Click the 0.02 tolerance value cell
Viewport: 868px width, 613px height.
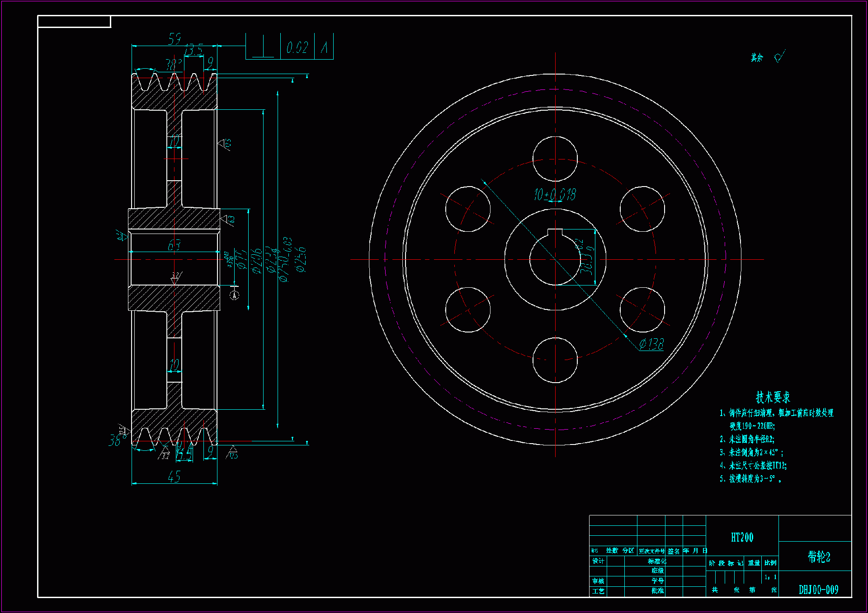click(x=297, y=47)
